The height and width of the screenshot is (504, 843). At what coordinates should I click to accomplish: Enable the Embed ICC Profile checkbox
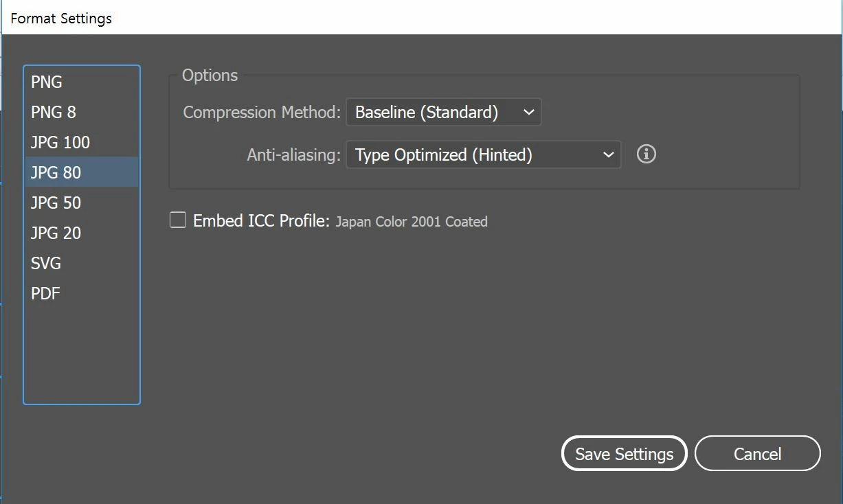click(178, 220)
